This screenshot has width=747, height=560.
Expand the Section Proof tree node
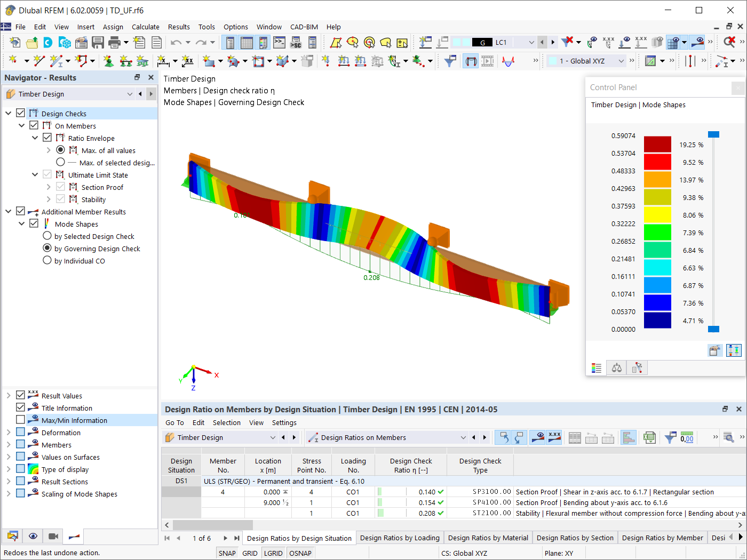click(49, 187)
